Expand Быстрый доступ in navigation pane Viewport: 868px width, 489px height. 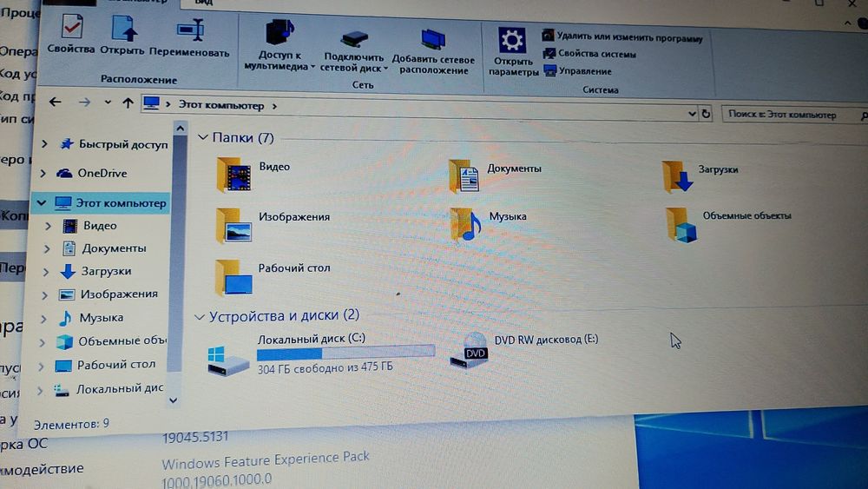click(44, 143)
